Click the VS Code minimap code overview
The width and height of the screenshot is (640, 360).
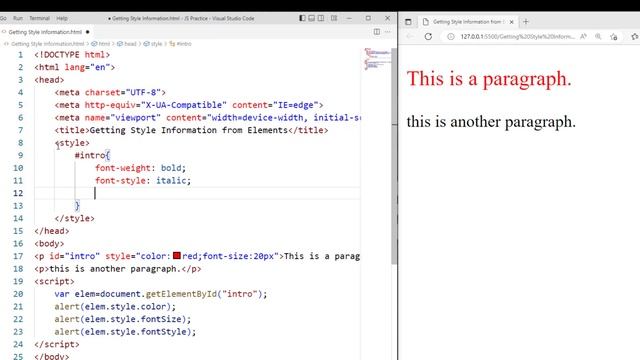click(x=377, y=60)
